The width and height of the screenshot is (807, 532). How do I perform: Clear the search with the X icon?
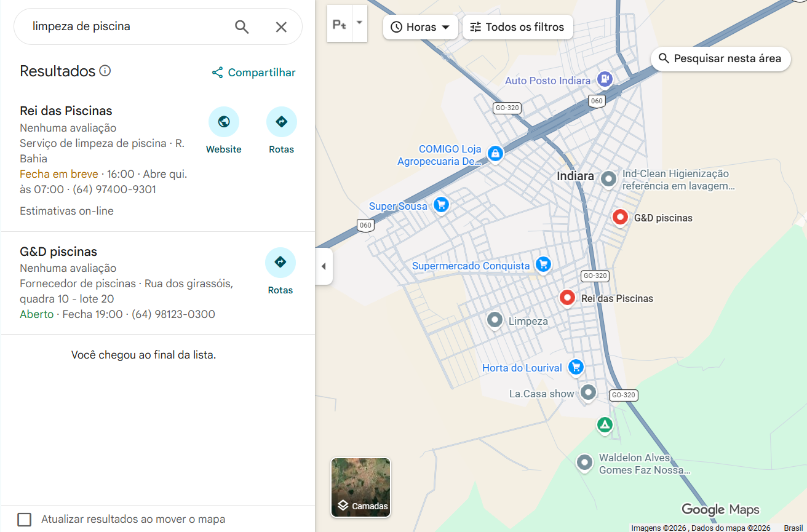(x=281, y=26)
